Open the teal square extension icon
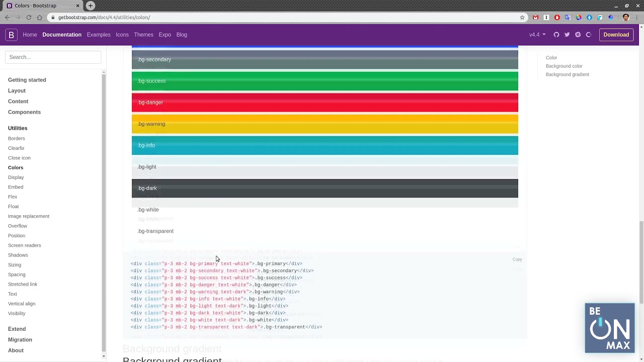Screen dimensions: 644x362 click(x=600, y=17)
